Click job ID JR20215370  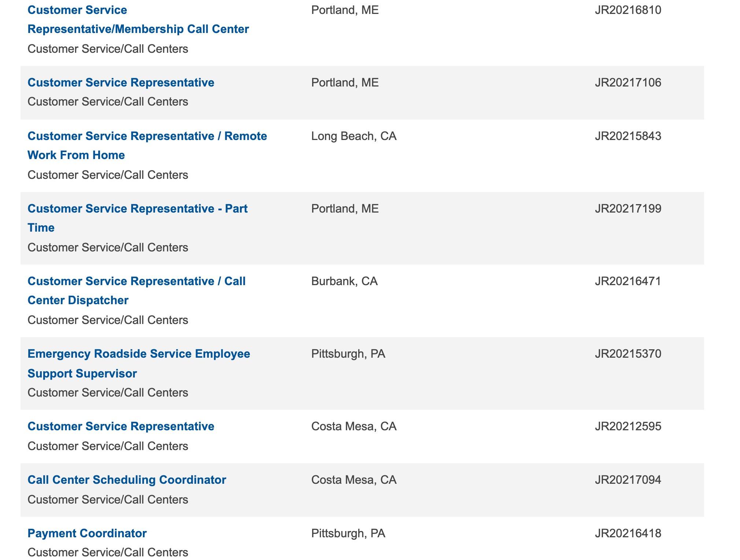point(628,354)
